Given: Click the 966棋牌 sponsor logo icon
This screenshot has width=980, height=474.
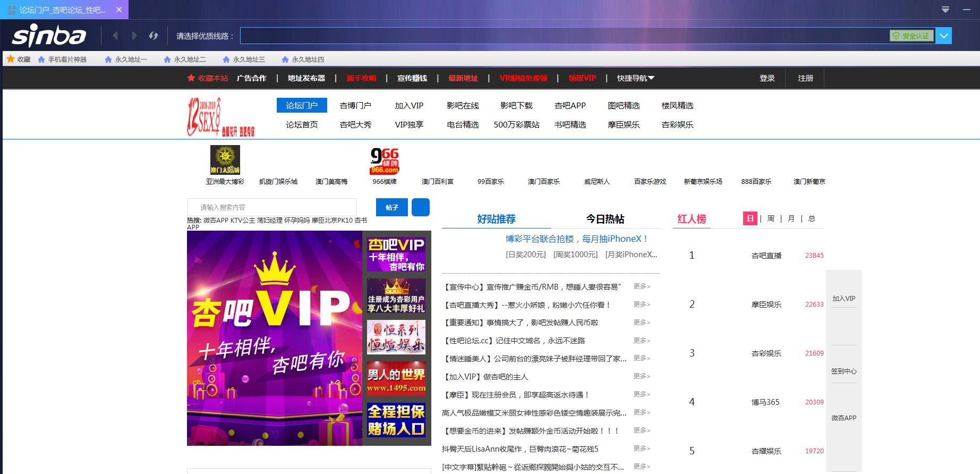Looking at the screenshot, I should coord(385,161).
